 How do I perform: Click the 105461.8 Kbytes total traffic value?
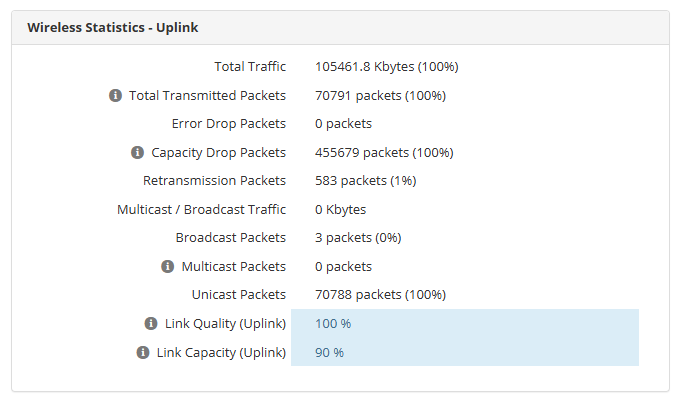(x=386, y=67)
